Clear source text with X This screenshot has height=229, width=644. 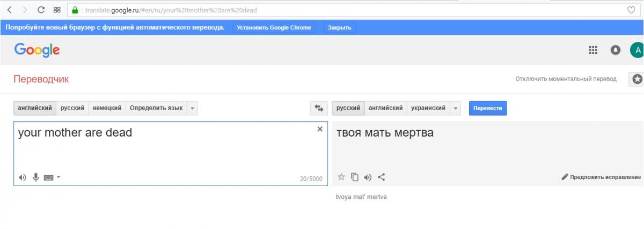[x=320, y=129]
